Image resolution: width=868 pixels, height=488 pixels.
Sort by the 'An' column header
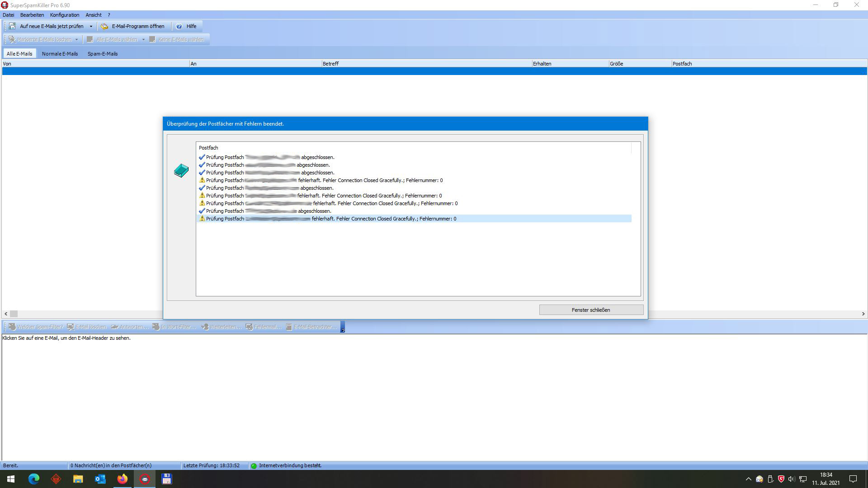pyautogui.click(x=255, y=64)
